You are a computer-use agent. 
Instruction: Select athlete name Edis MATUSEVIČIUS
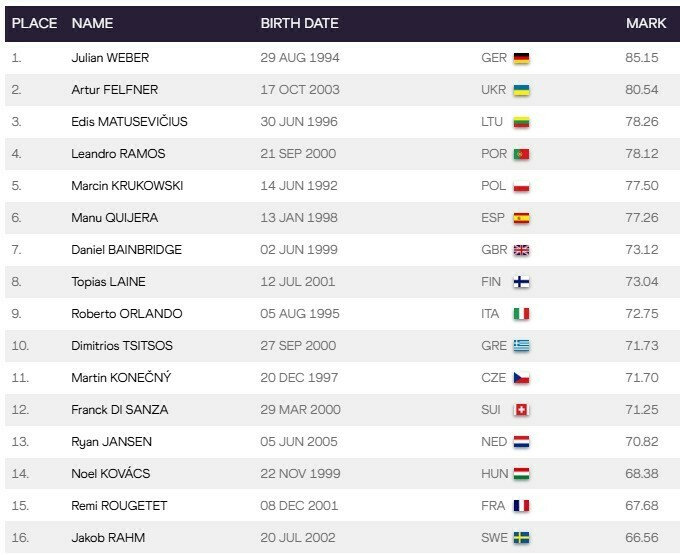[x=130, y=122]
